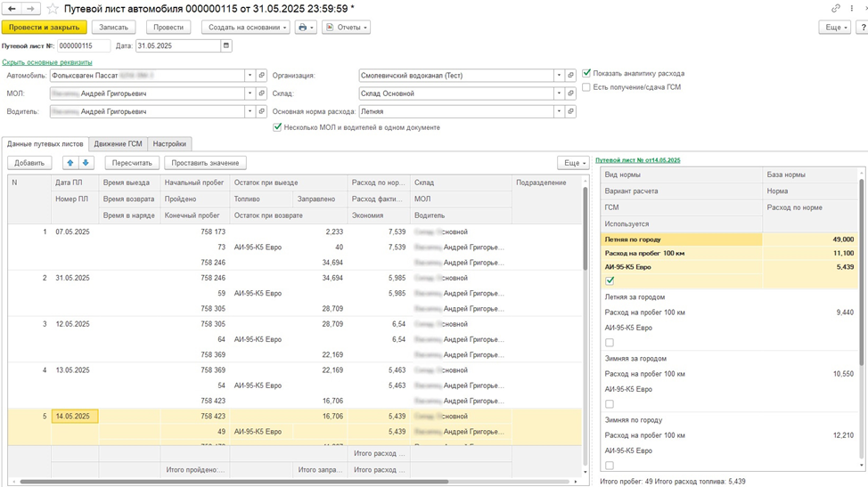Uncheck Несколько МОЛ и водителей в одном документе
This screenshot has width=868, height=487.
[x=278, y=127]
